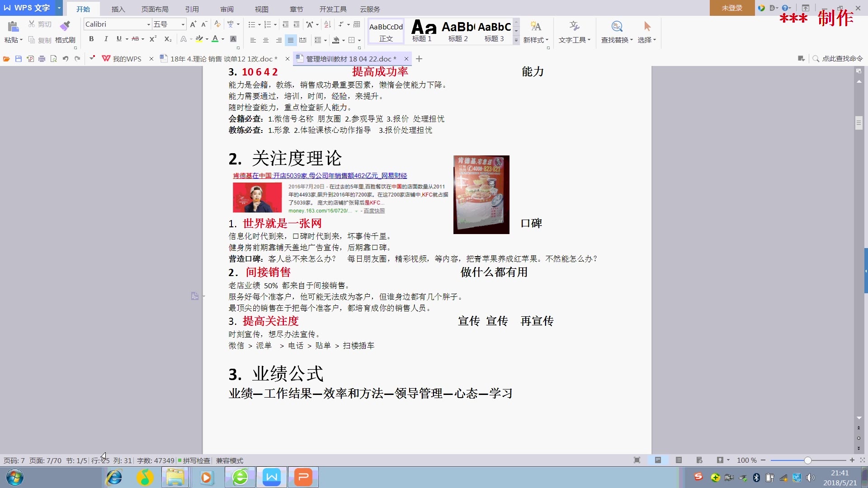Open the font size 五号 dropdown
The height and width of the screenshot is (488, 868).
[183, 24]
